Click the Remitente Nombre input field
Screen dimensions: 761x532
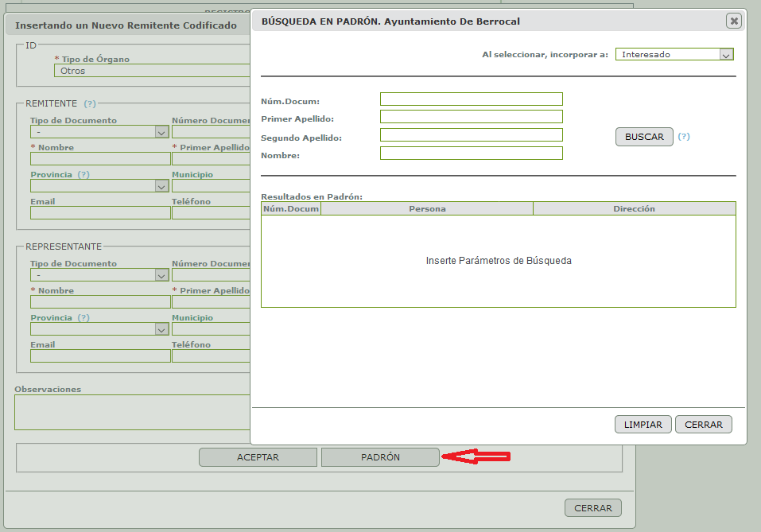tap(100, 159)
